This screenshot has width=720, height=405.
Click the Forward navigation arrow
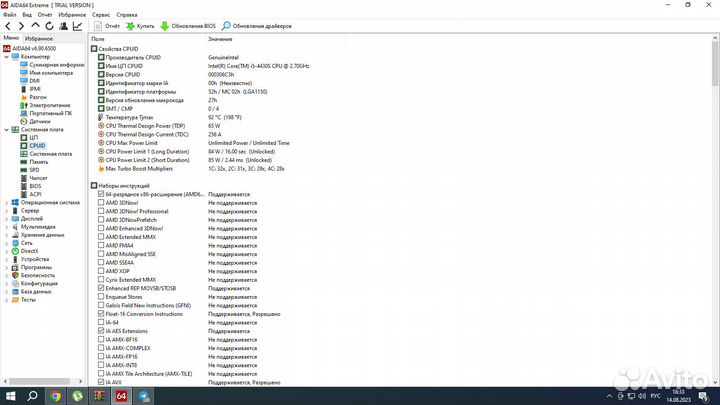pyautogui.click(x=21, y=26)
